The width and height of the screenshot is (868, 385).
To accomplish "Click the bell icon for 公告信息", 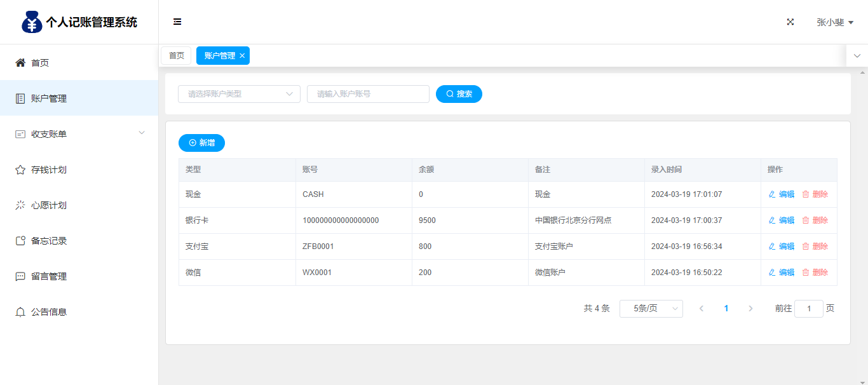I will pos(20,312).
